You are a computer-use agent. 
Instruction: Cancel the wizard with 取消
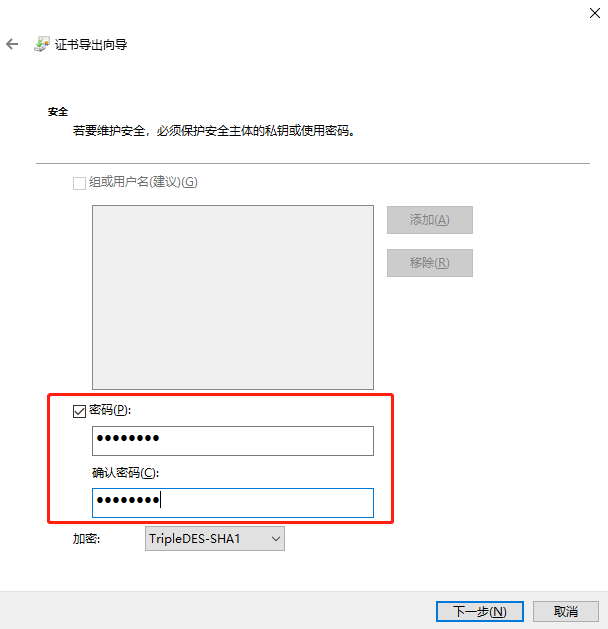[565, 612]
